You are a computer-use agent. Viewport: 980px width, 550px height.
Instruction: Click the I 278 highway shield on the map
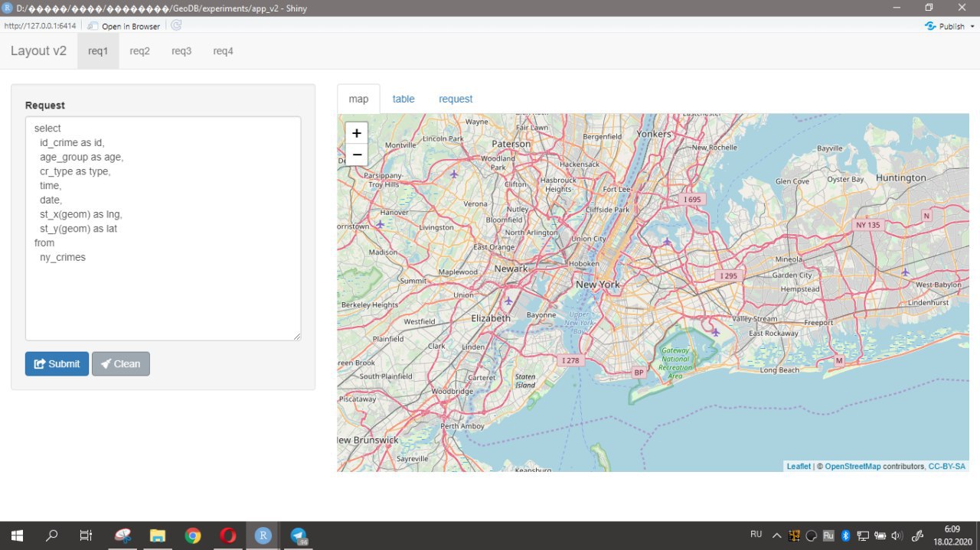[x=570, y=360]
